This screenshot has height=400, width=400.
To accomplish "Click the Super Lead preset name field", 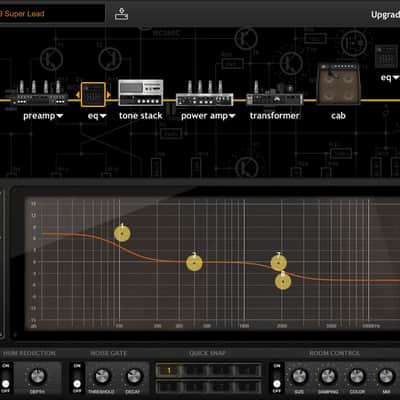I will point(52,14).
